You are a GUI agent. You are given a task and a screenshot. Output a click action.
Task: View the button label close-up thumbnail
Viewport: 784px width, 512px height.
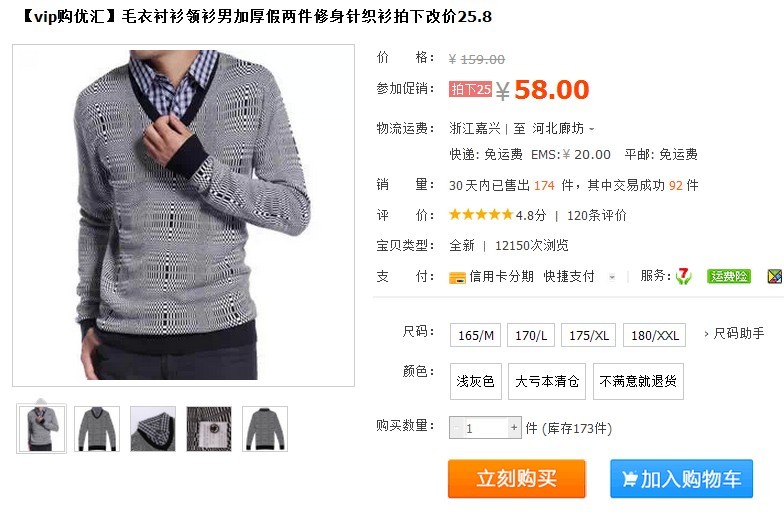pos(209,429)
